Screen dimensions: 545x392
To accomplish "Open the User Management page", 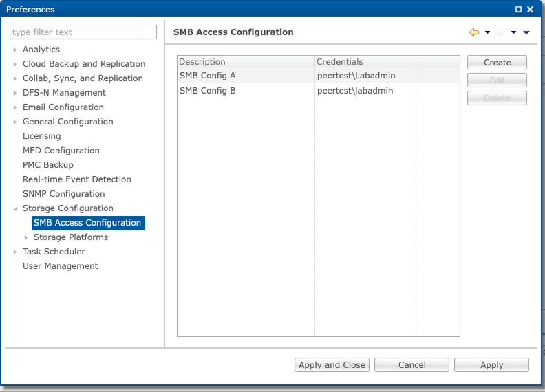I will [60, 266].
